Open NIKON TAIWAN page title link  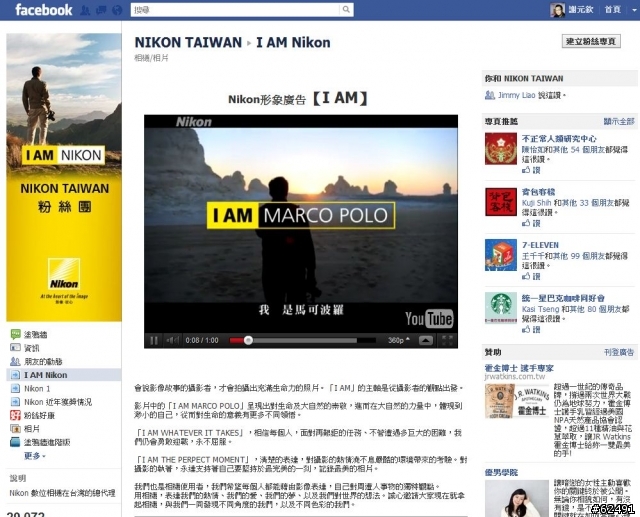(x=188, y=42)
